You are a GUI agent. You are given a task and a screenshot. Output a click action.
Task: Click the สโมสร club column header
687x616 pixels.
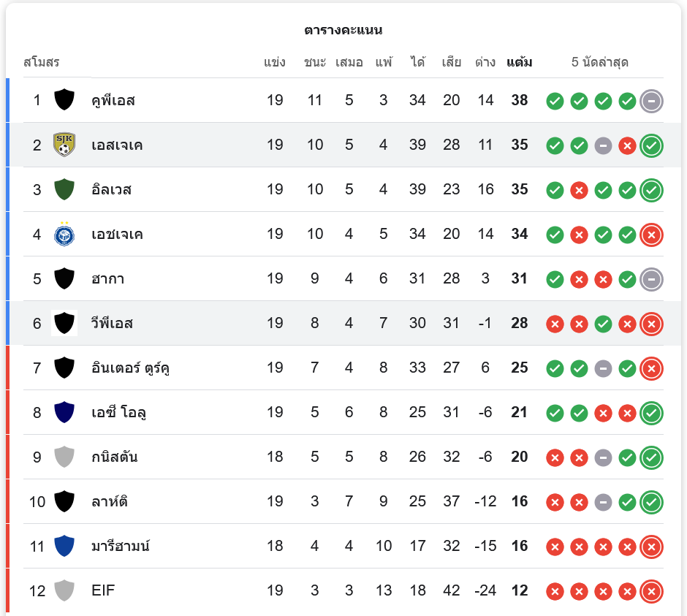42,62
